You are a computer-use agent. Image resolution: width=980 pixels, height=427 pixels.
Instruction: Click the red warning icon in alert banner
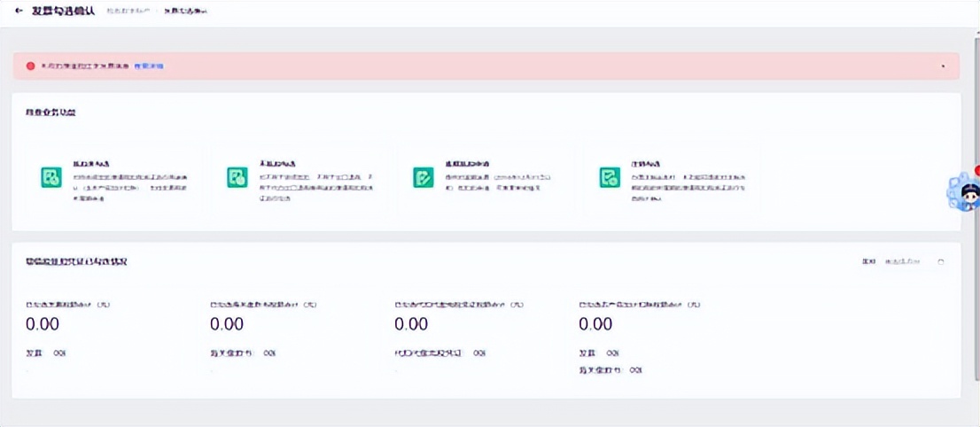click(x=31, y=66)
